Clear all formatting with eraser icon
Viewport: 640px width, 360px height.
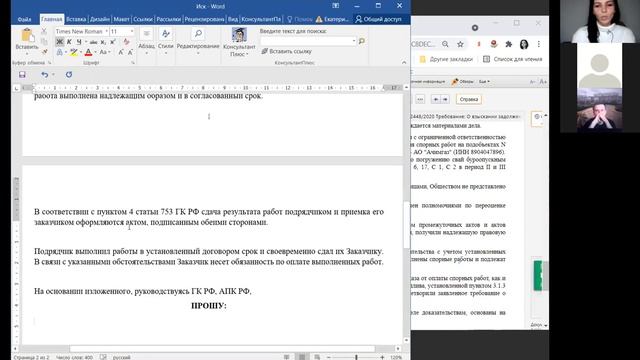pyautogui.click(x=126, y=42)
